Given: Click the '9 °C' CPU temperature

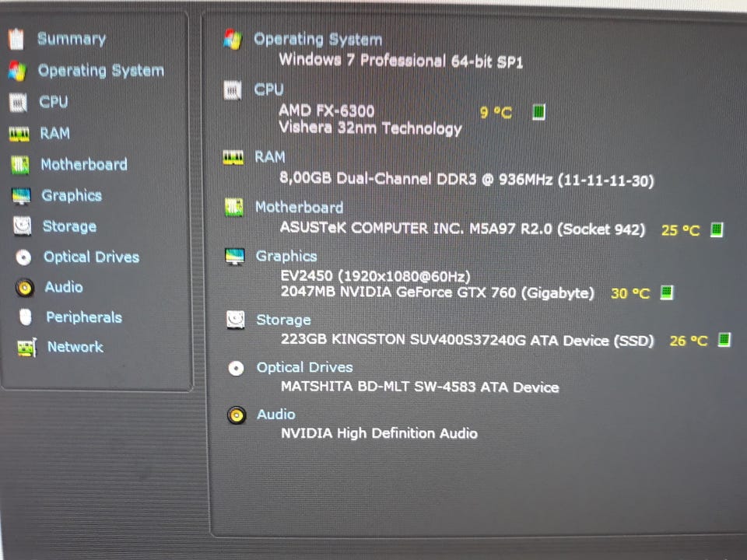Looking at the screenshot, I should coord(496,113).
